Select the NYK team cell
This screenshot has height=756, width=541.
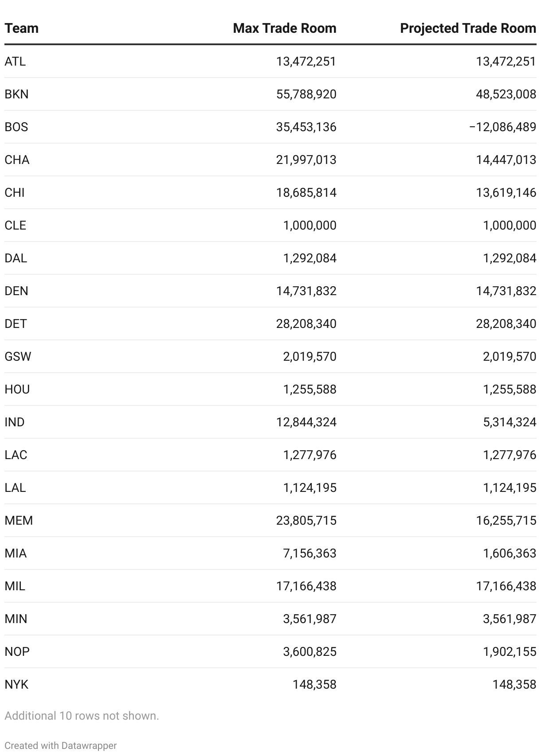(x=16, y=684)
